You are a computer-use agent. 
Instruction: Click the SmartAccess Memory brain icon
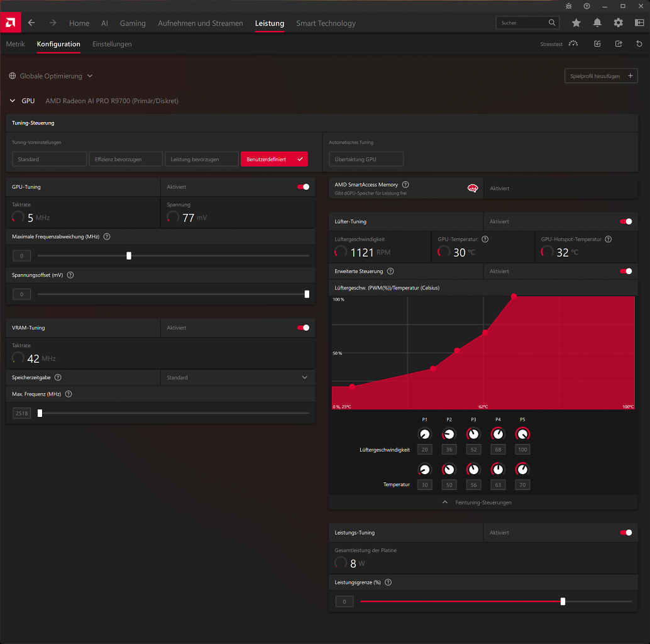(x=473, y=188)
